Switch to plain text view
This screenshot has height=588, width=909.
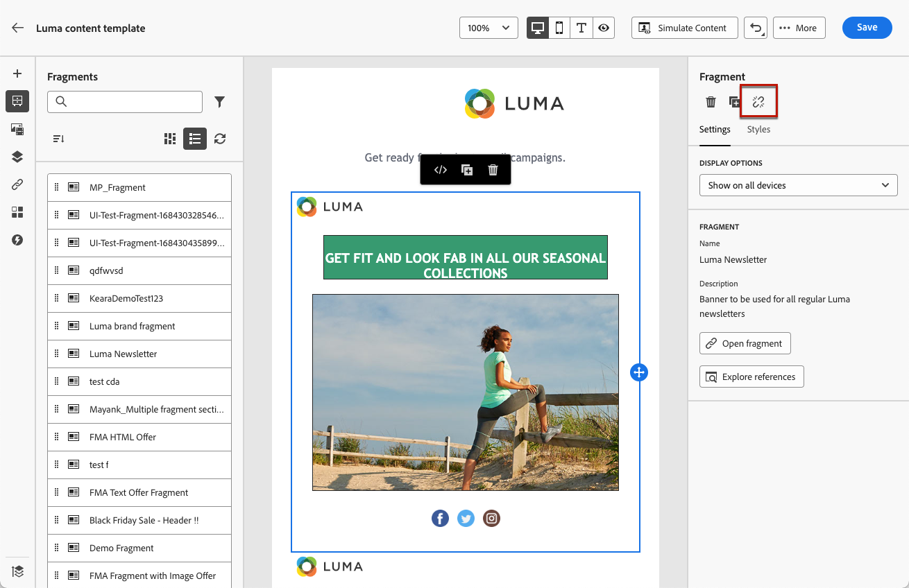(x=581, y=28)
